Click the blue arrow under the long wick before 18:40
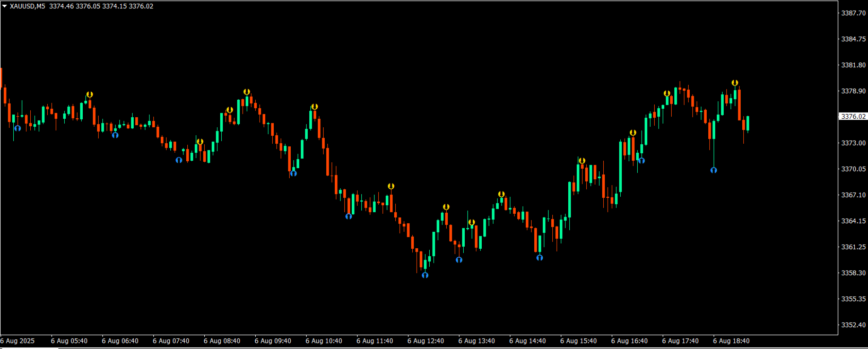This screenshot has width=868, height=349. click(x=714, y=170)
